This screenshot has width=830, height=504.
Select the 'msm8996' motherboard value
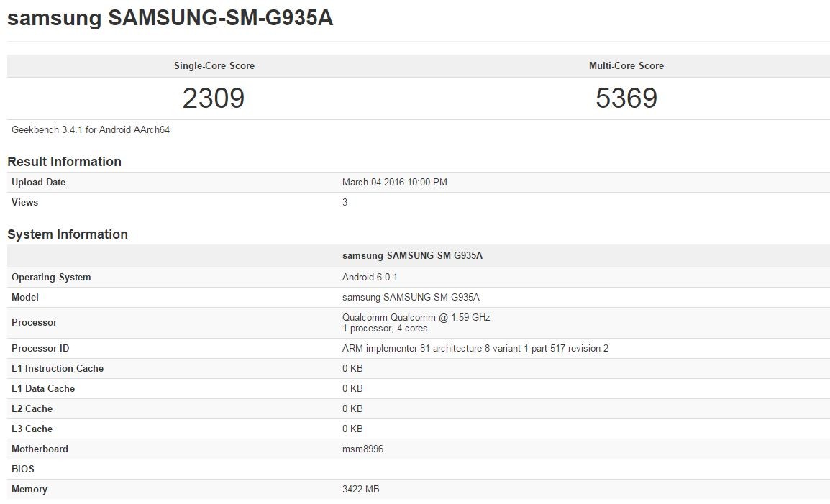362,449
